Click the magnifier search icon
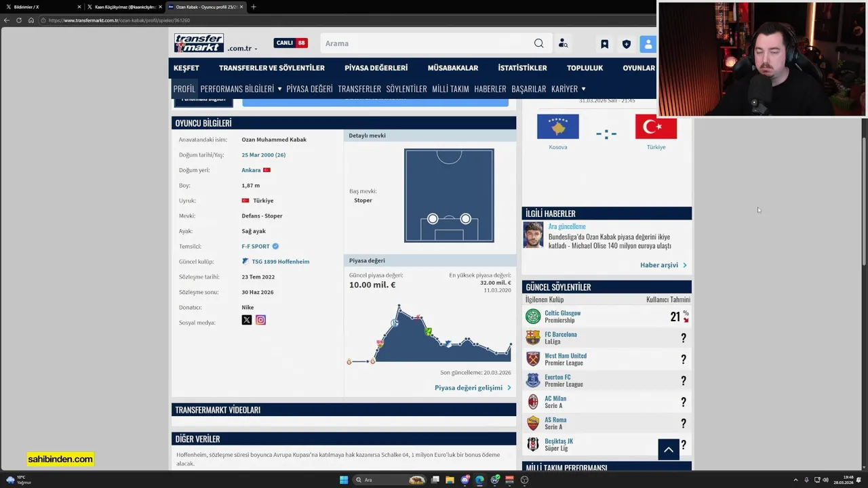This screenshot has height=488, width=868. tap(539, 43)
